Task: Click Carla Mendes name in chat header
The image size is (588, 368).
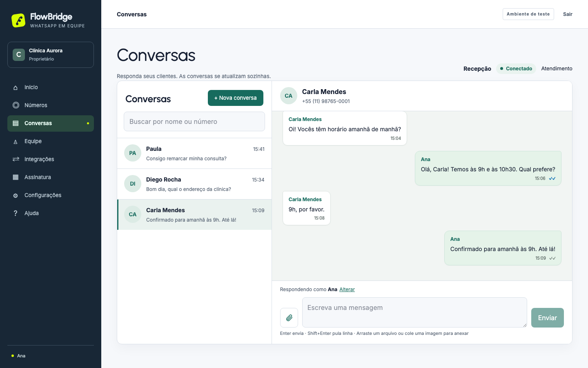Action: click(x=324, y=92)
